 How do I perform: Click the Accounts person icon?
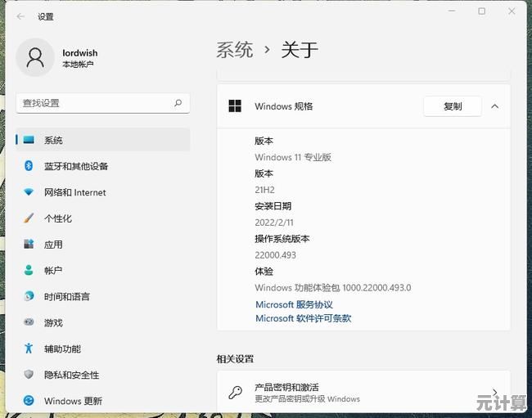coord(29,270)
